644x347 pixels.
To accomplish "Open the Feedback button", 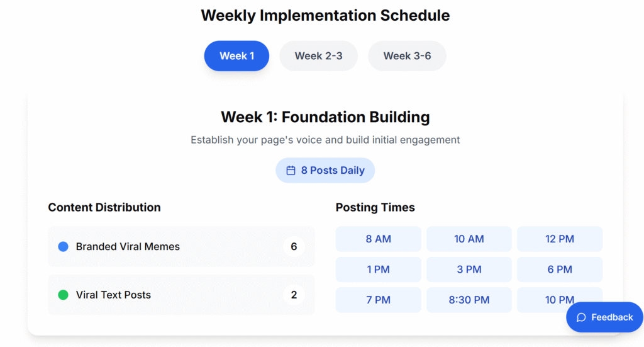I will [x=604, y=317].
